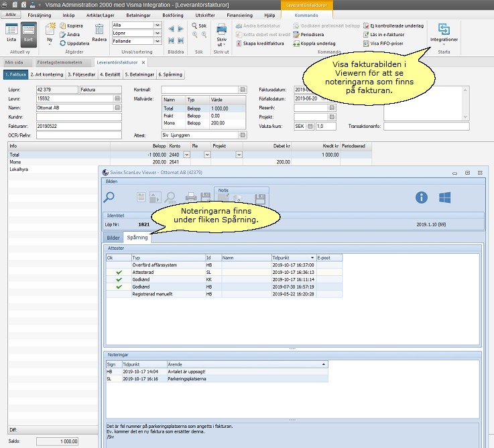
Task: Edit invoice with Ändra
Action: [x=70, y=34]
